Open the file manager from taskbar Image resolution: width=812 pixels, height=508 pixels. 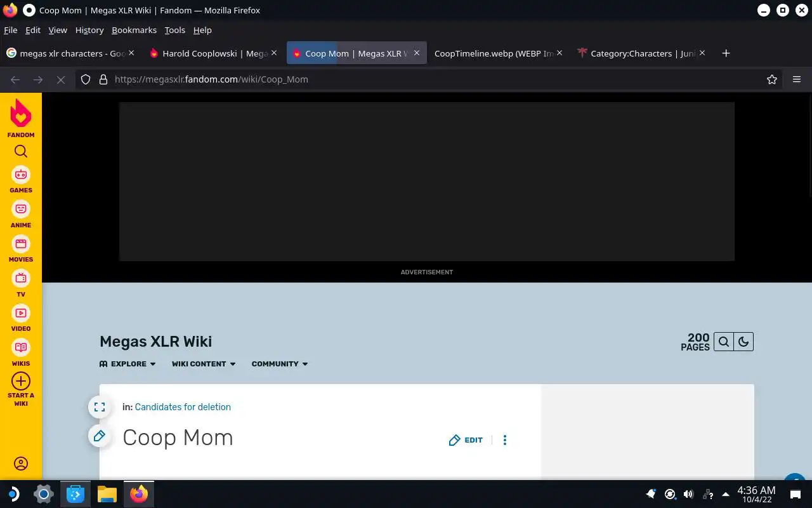[x=107, y=494]
